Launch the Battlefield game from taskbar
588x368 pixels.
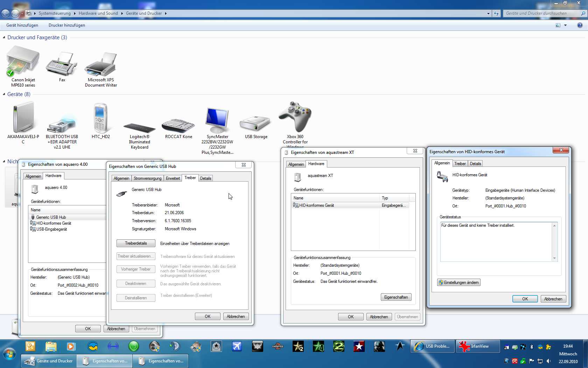click(278, 347)
